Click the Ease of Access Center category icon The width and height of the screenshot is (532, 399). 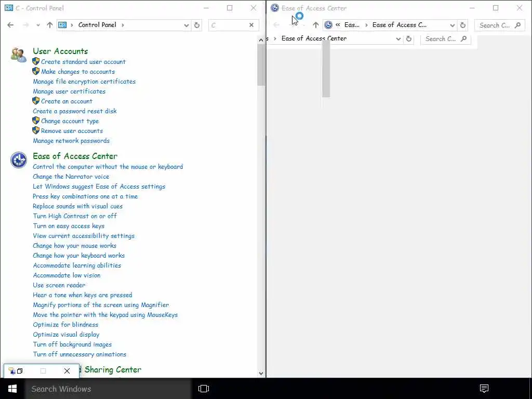pyautogui.click(x=18, y=160)
